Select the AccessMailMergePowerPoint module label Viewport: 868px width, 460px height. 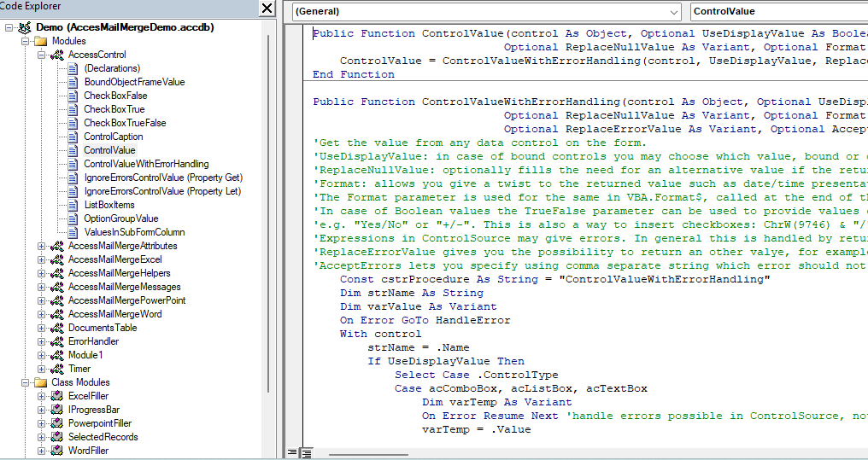coord(126,300)
